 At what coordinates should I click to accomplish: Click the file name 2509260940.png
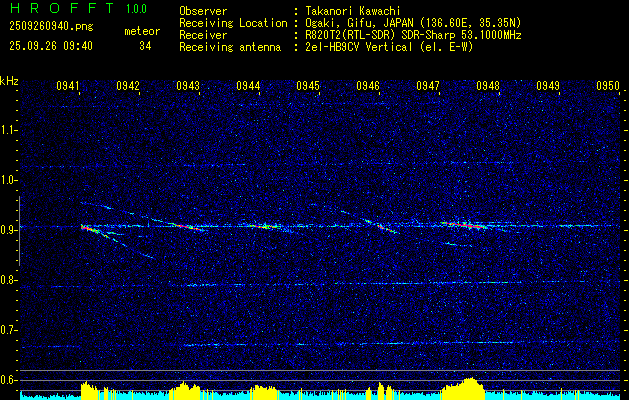[x=51, y=27]
